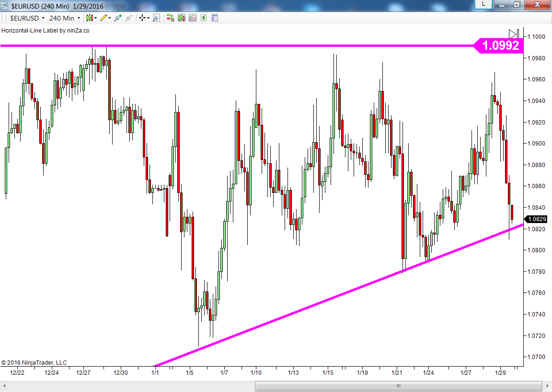Expand the cursor type dropdown arrow
The image size is (552, 392).
coord(148,18)
